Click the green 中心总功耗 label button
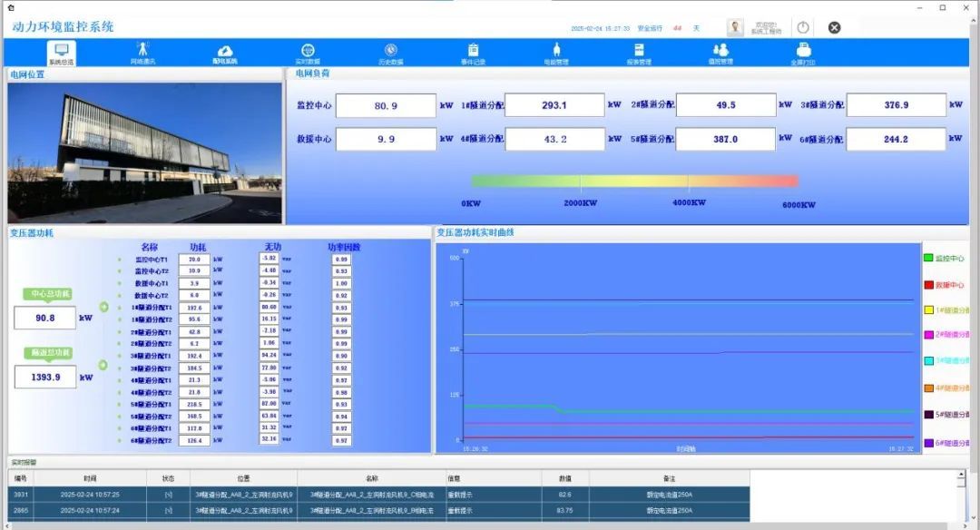 50,294
